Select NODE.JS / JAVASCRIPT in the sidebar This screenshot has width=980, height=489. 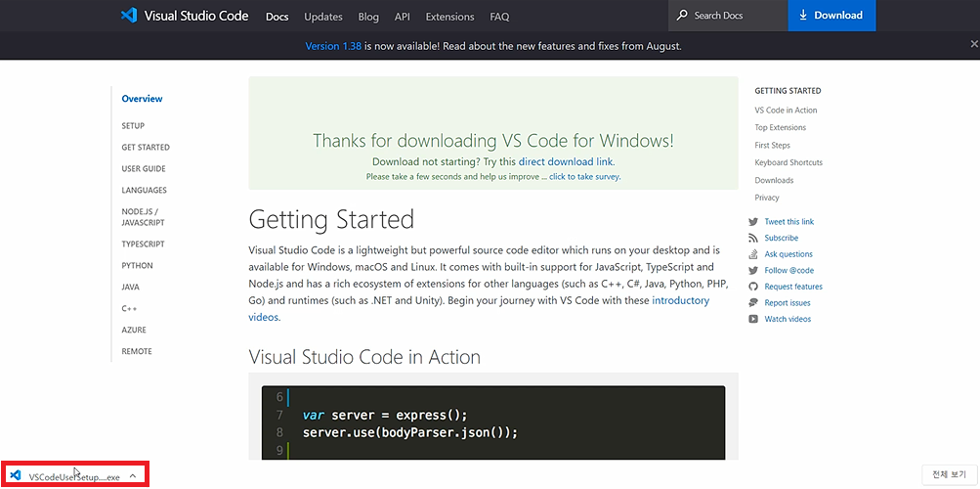click(x=143, y=217)
